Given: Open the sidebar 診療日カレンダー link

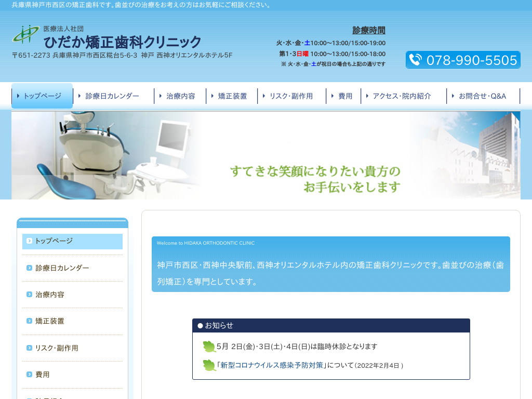Looking at the screenshot, I should [x=72, y=268].
